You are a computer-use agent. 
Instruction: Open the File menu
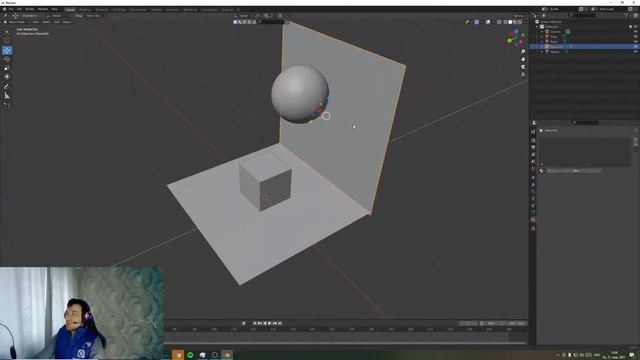click(11, 9)
